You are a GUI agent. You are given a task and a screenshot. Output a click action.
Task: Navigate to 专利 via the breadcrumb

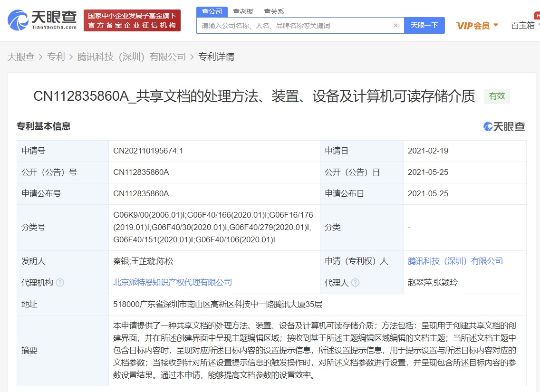(57, 57)
